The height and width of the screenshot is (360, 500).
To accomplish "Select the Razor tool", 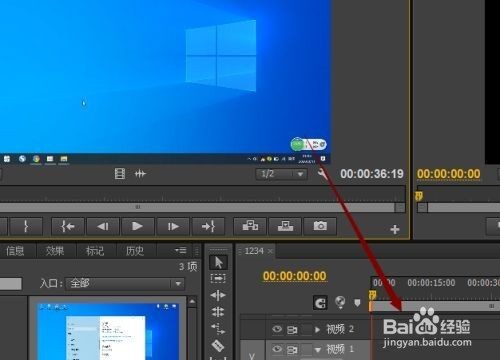I will click(218, 345).
